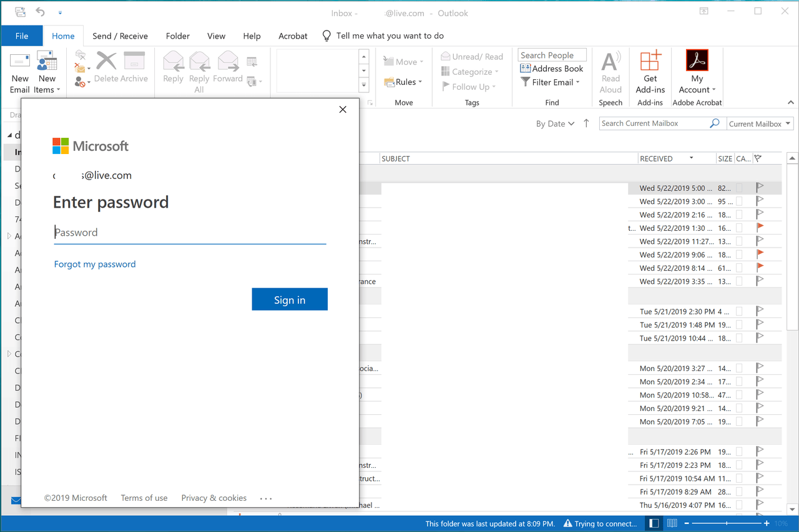Click the Search People box
Viewport: 799px width, 532px height.
pyautogui.click(x=552, y=55)
